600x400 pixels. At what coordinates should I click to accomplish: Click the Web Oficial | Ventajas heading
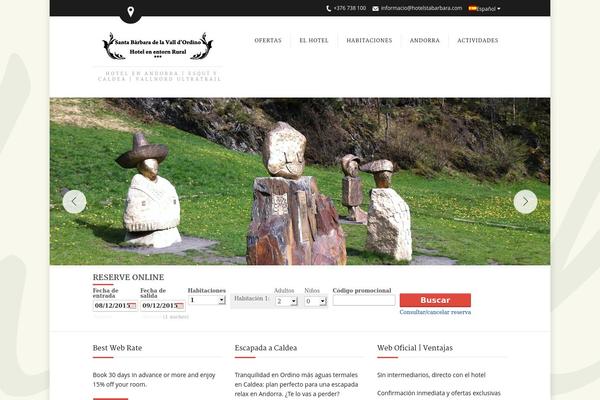415,348
